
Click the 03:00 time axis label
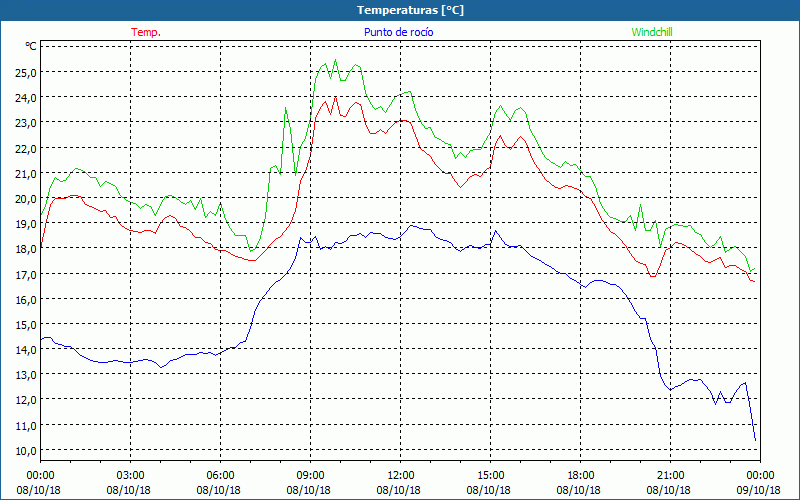click(130, 476)
